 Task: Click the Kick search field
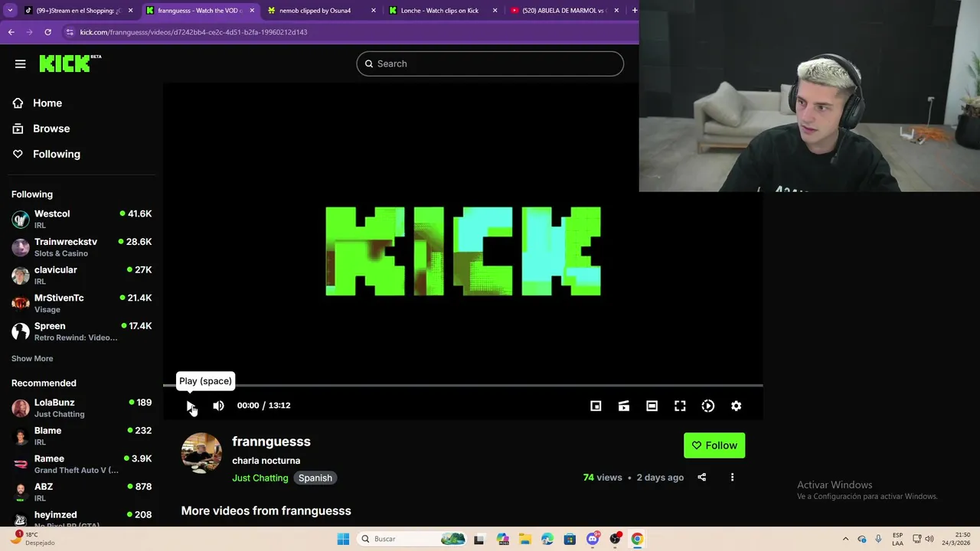[x=490, y=64]
